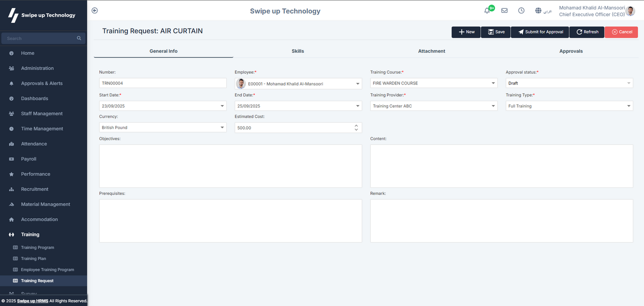
Task: Open Payroll from the sidebar
Action: point(29,159)
